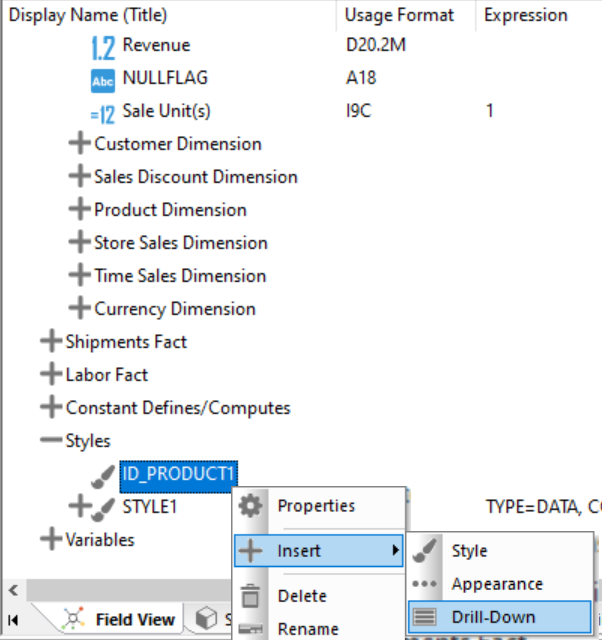The image size is (602, 640).
Task: Click the Usage Format column header
Action: [x=406, y=15]
